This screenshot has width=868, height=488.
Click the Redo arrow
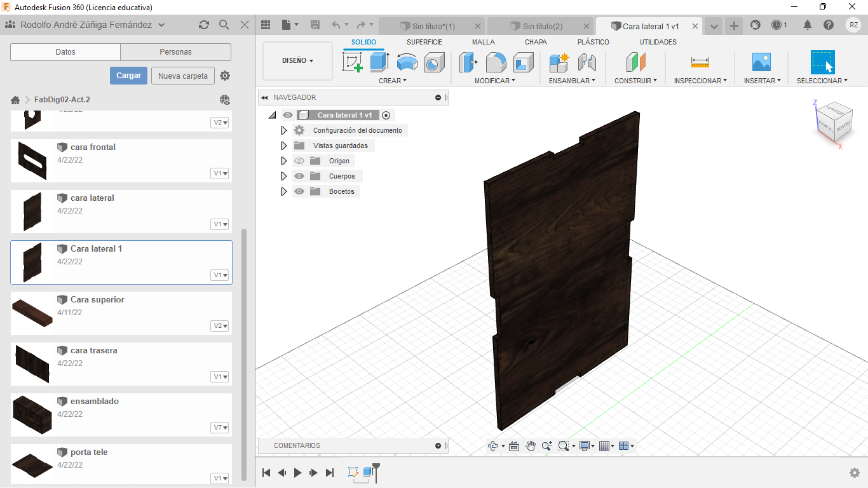(x=360, y=25)
